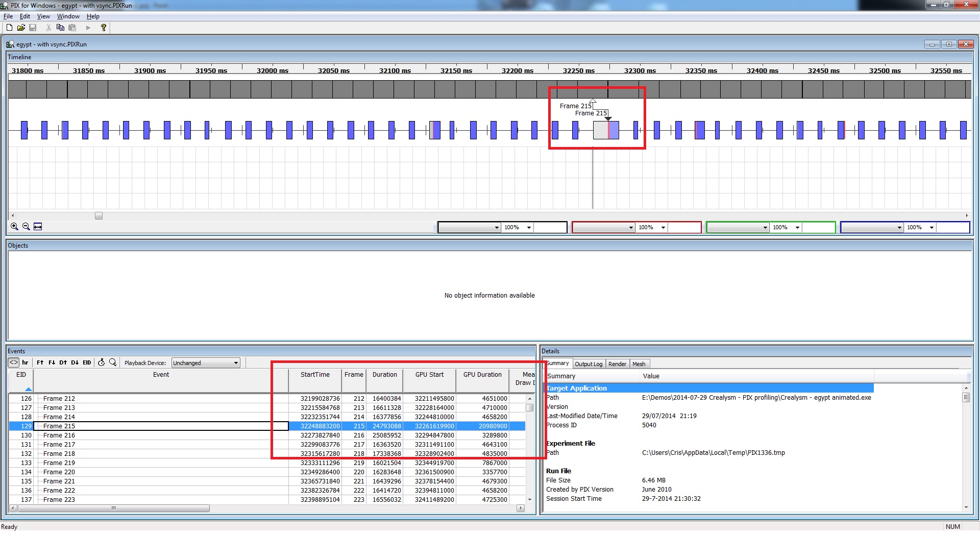Click the zoom in magnifier on timeline

point(14,227)
